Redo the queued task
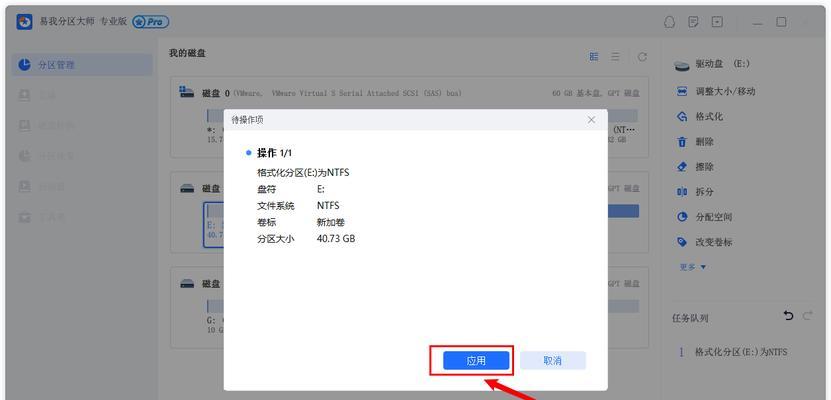This screenshot has width=831, height=400. [807, 316]
